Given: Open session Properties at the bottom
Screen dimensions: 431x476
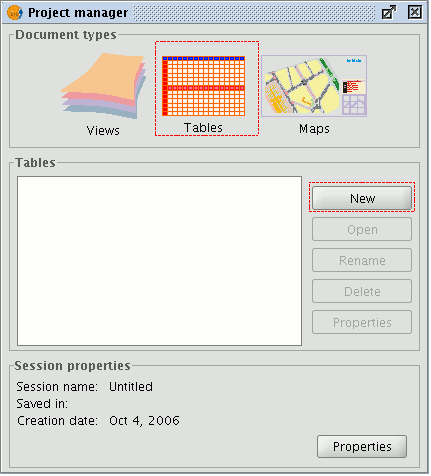Looking at the screenshot, I should (x=362, y=446).
